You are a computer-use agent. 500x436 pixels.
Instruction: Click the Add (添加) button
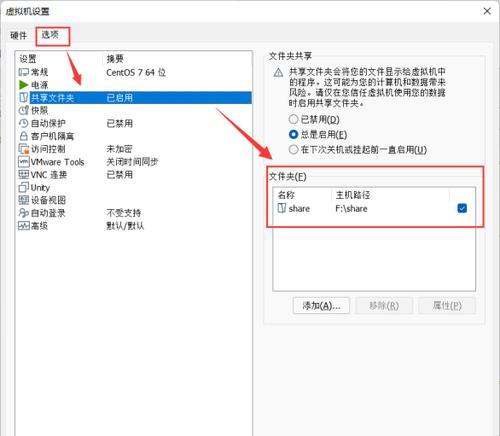tap(321, 306)
